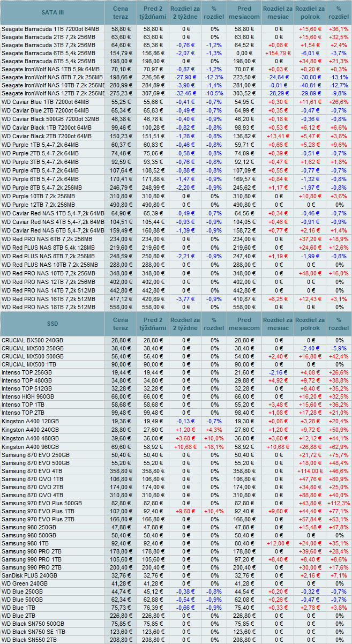
Task: Click the -40,81 € half-year difference cell
Action: (309, 85)
